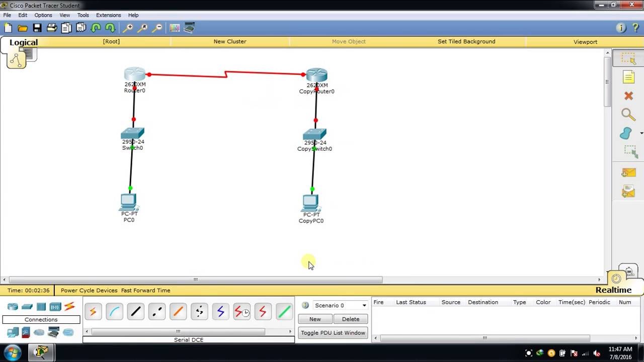Switch to the Realtime mode tab
Image resolution: width=644 pixels, height=362 pixels.
point(613,290)
